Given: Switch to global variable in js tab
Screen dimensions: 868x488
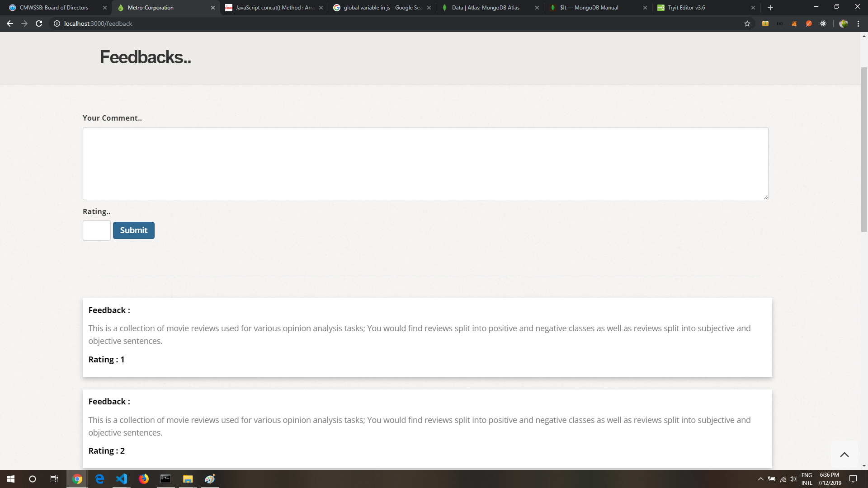Looking at the screenshot, I should point(382,8).
